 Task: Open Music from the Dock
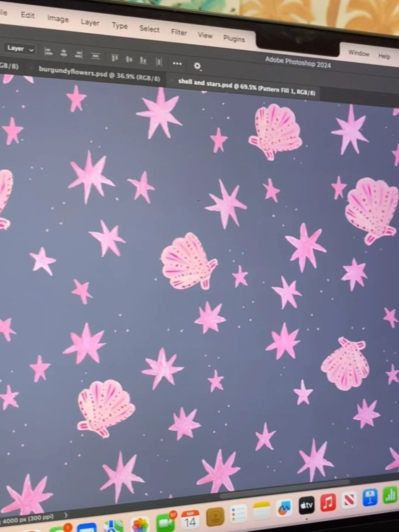[x=328, y=502]
